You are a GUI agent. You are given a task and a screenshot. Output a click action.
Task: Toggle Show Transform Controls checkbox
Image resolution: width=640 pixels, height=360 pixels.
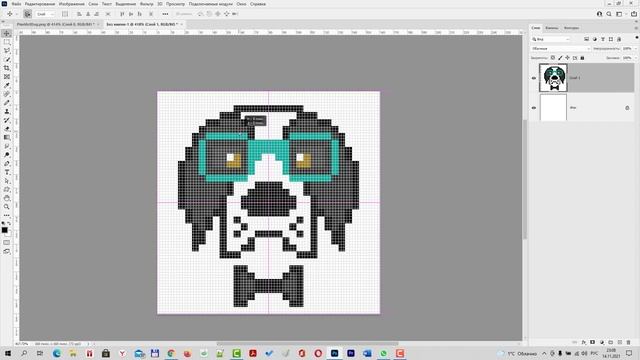65,14
